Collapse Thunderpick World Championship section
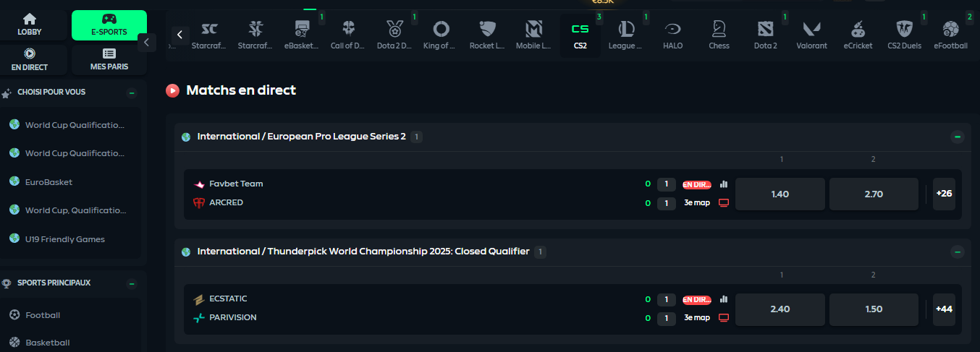The width and height of the screenshot is (980, 352). coord(958,252)
